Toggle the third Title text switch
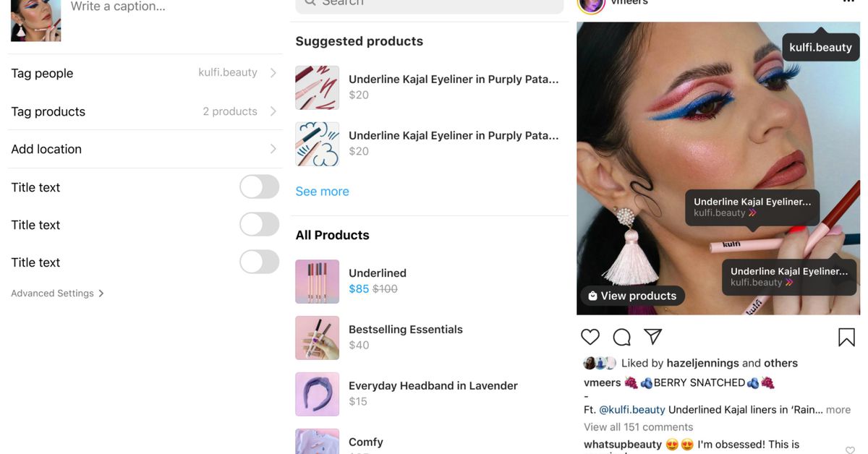 point(259,262)
